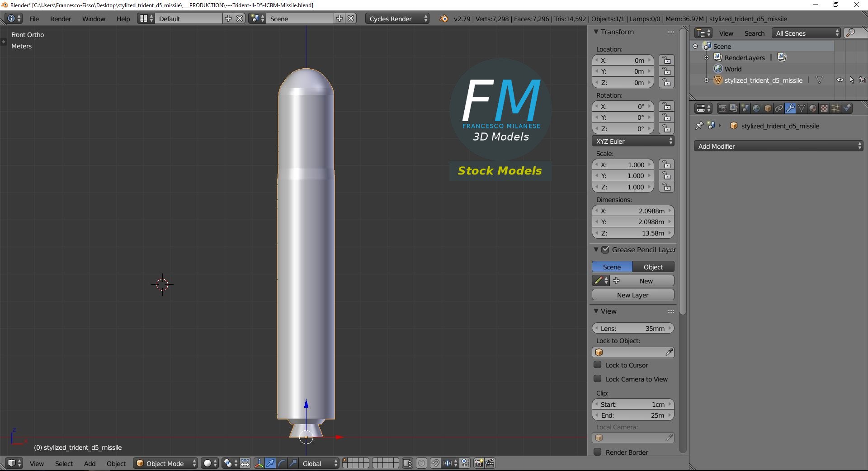
Task: Uncheck the Grease Pencil Layers checkbox
Action: pyautogui.click(x=606, y=250)
